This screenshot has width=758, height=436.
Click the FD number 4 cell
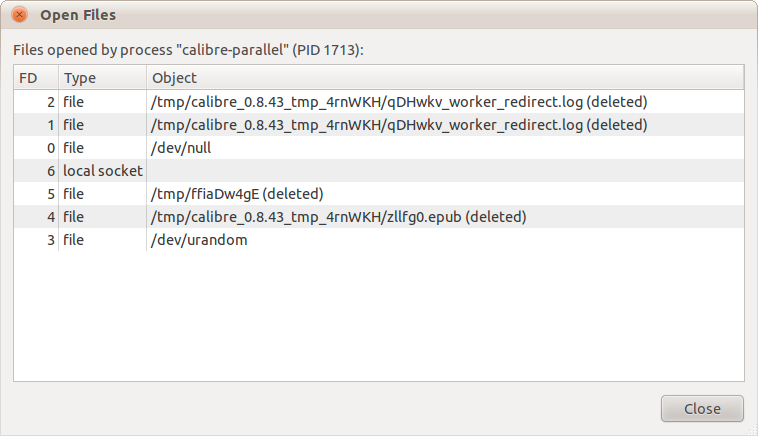point(50,217)
